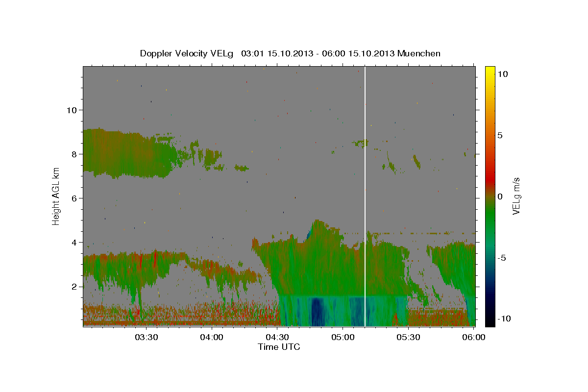Click the red segment of the colorbar
The image size is (588, 392).
pos(490,179)
